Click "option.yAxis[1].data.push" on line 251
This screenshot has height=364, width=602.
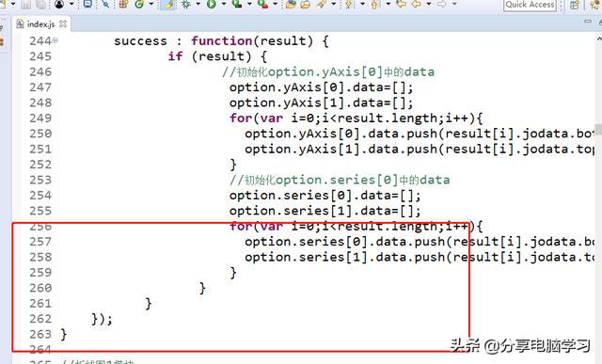341,149
